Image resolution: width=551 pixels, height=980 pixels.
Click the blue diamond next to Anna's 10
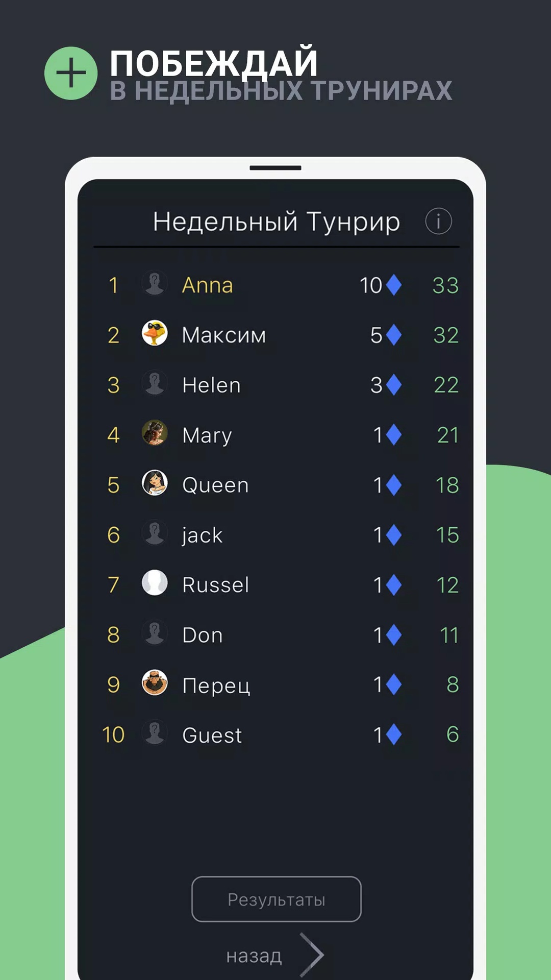(394, 285)
